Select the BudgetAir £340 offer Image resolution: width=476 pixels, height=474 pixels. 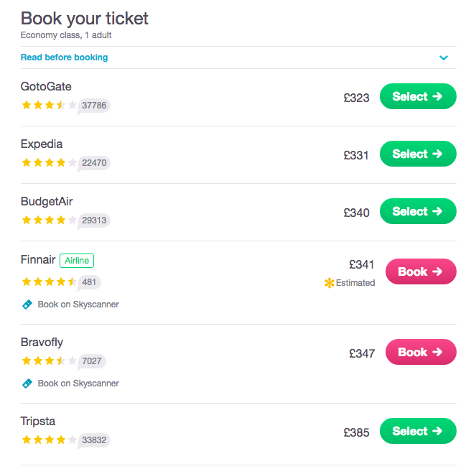[418, 211]
